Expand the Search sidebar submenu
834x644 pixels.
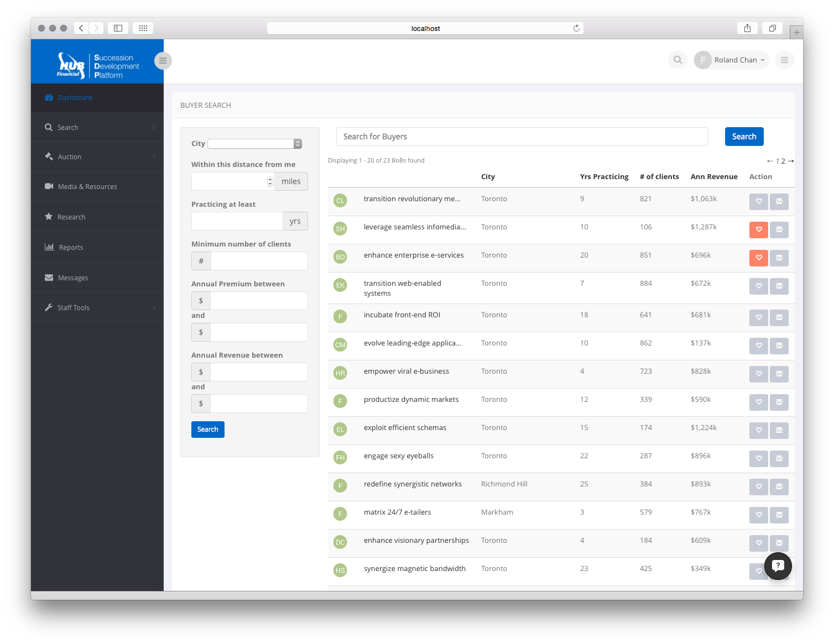pyautogui.click(x=97, y=127)
